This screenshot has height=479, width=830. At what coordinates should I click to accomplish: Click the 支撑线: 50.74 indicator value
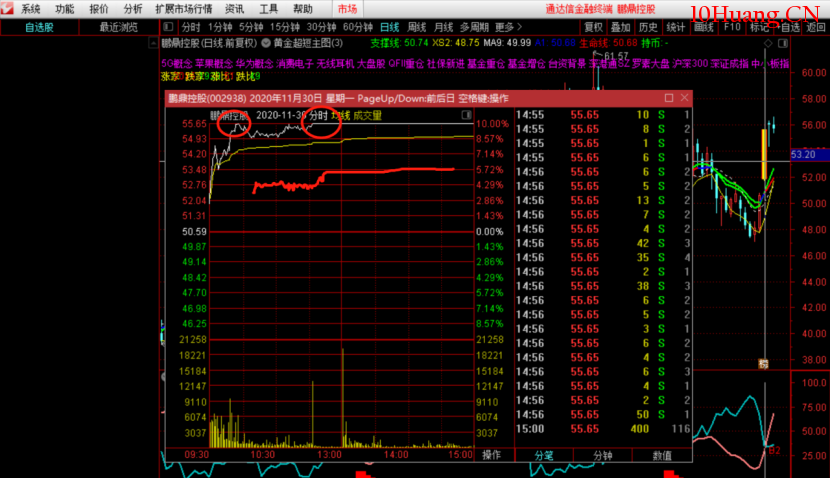[x=399, y=43]
